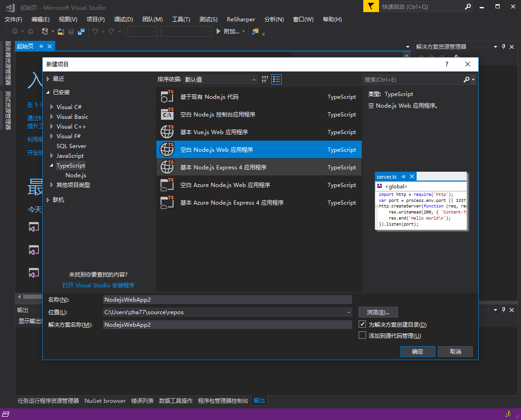Viewport: 521px width, 420px height.
Task: Open the Tools menu
Action: [181, 19]
